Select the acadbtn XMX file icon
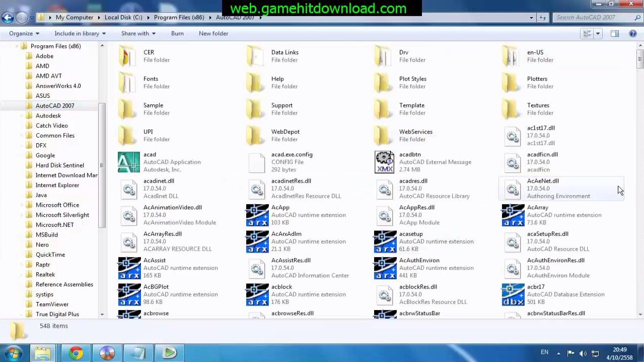This screenshot has height=362, width=644. [385, 162]
